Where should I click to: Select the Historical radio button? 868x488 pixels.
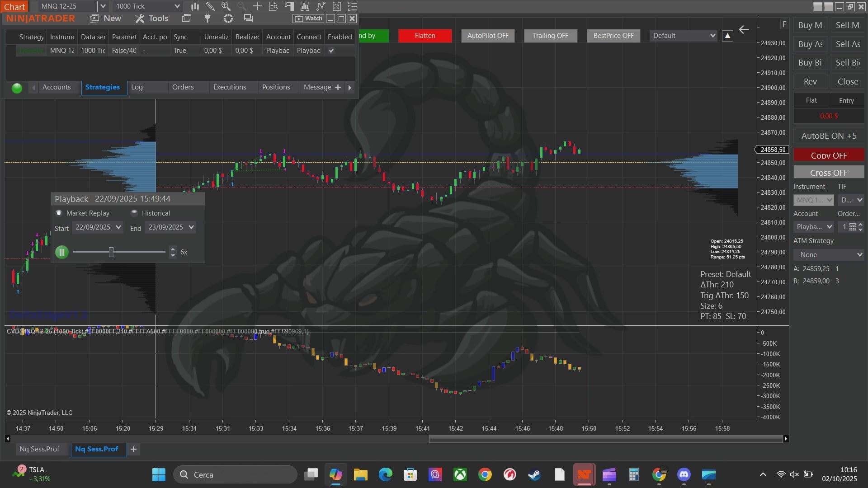tap(134, 213)
